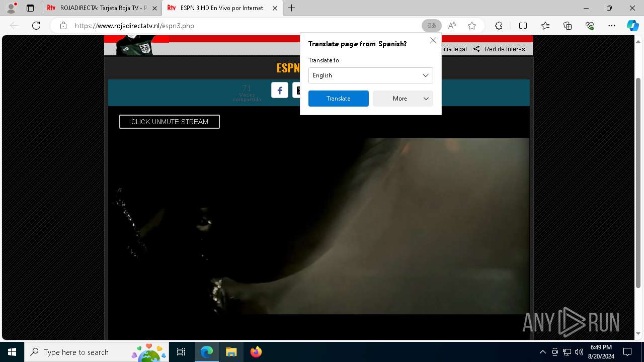Screen dimensions: 644x362
Task: Share page on Facebook
Action: (280, 90)
